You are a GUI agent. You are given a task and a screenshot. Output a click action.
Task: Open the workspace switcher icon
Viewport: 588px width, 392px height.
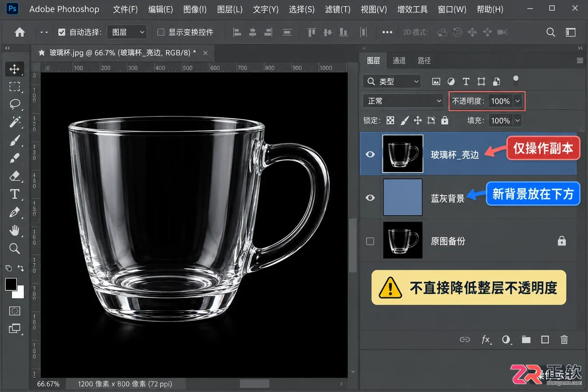pyautogui.click(x=571, y=32)
